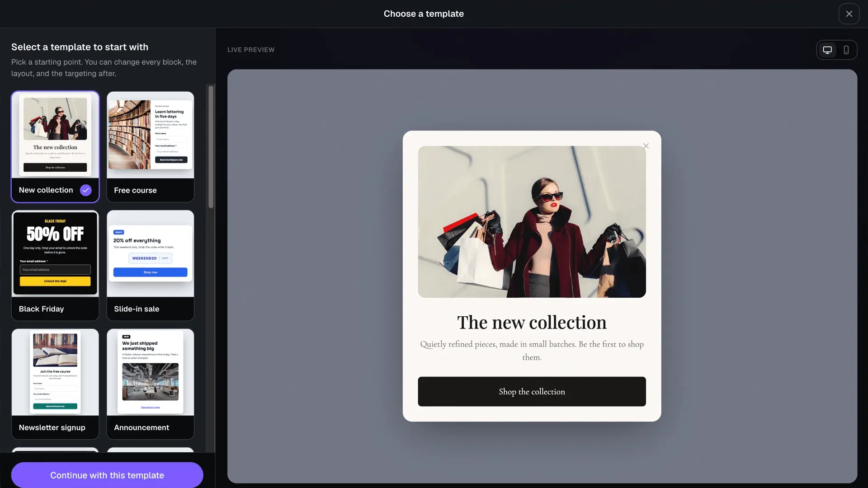Click the 'Newsletter signup' card label
This screenshot has height=488, width=868.
pyautogui.click(x=52, y=427)
